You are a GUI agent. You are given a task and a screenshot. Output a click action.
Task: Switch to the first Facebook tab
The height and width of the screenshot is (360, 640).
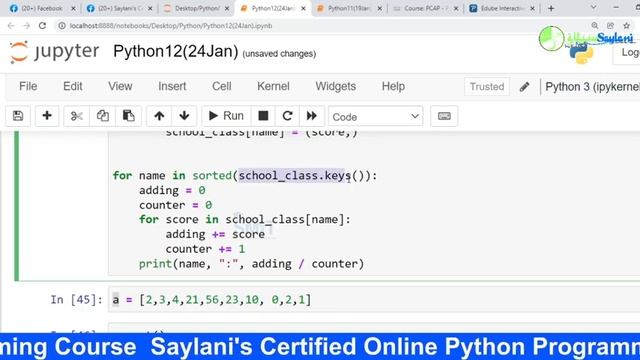click(x=42, y=8)
